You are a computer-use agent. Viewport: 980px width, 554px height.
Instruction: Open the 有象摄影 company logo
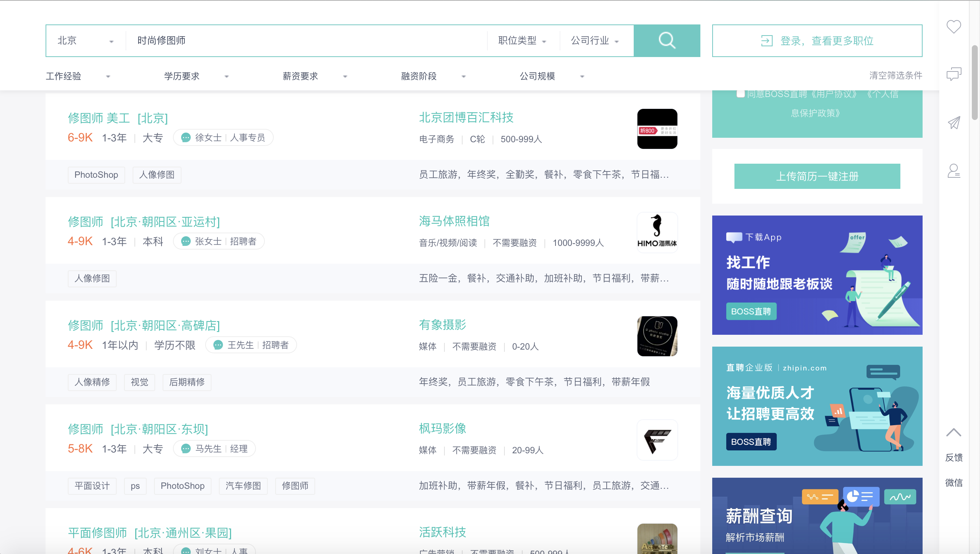click(x=657, y=336)
